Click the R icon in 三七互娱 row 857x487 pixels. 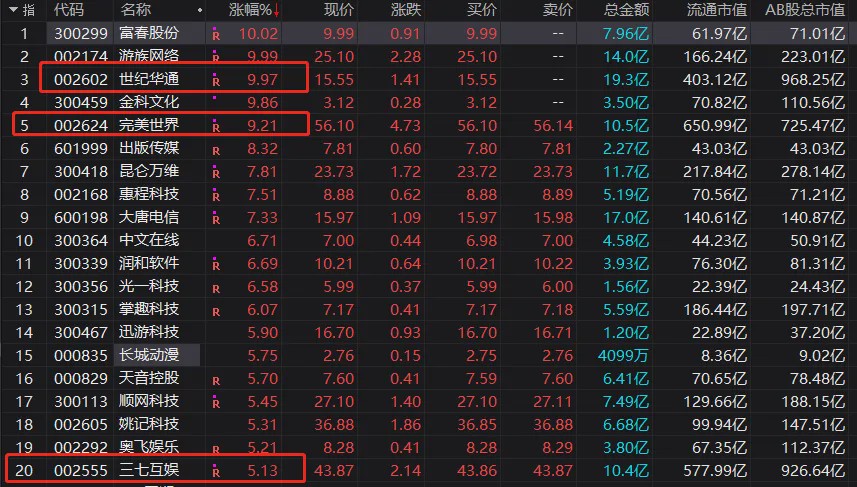(216, 471)
